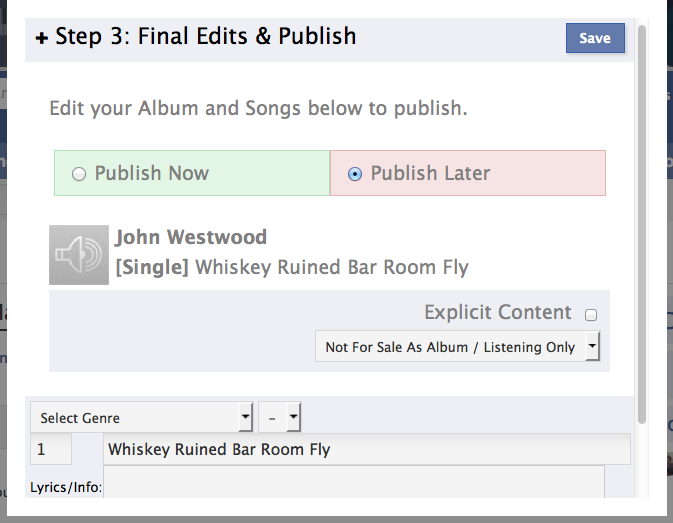Screen dimensions: 673x523
Task: Open the Not For Sale As Album dropdown
Action: click(x=457, y=347)
